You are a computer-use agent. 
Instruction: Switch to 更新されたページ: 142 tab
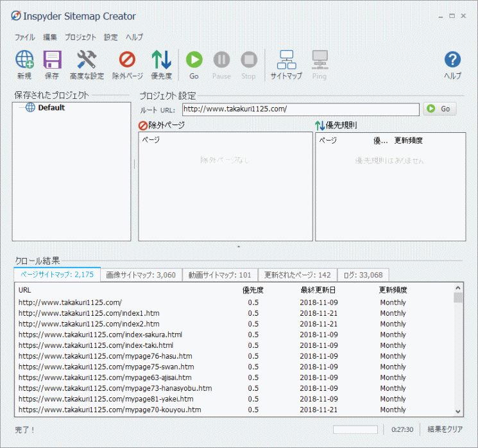pyautogui.click(x=298, y=275)
